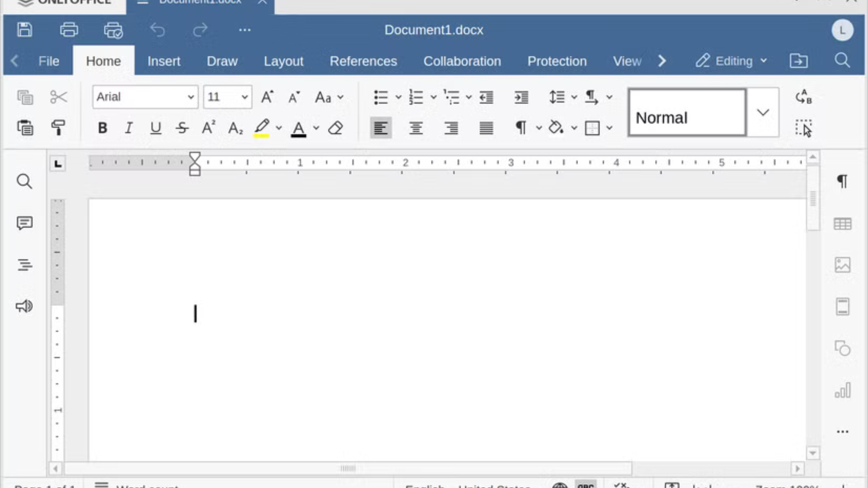
Task: Click the yellow highlight color button
Action: click(x=262, y=128)
